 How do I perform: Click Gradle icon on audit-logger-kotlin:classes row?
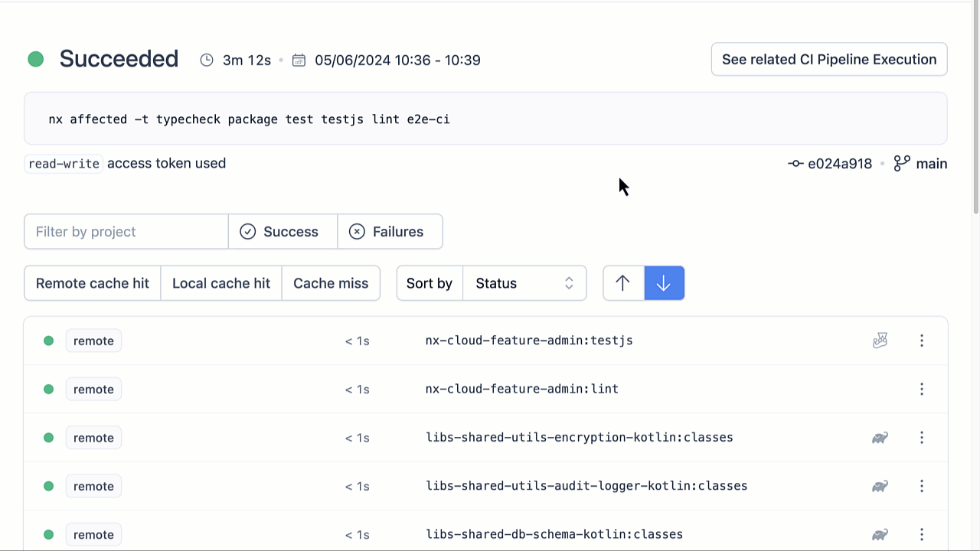(880, 486)
